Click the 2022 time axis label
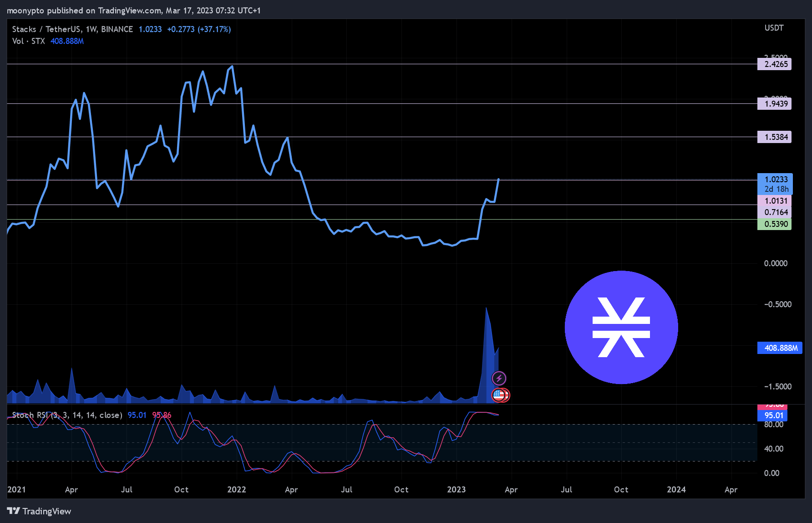The width and height of the screenshot is (812, 523). coord(236,489)
